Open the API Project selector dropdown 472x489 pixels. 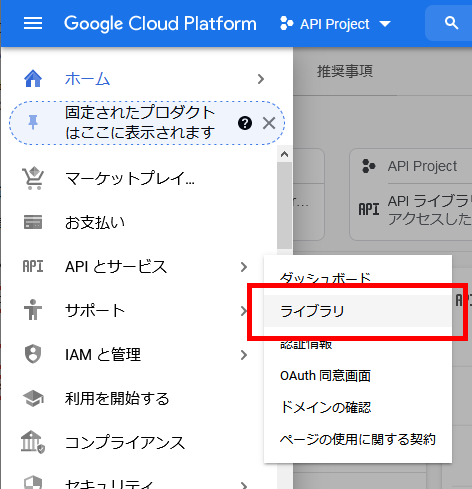pos(335,24)
